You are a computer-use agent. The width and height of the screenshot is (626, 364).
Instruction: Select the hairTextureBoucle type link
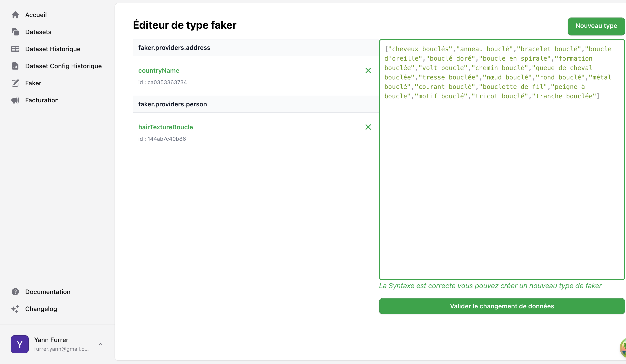[165, 127]
